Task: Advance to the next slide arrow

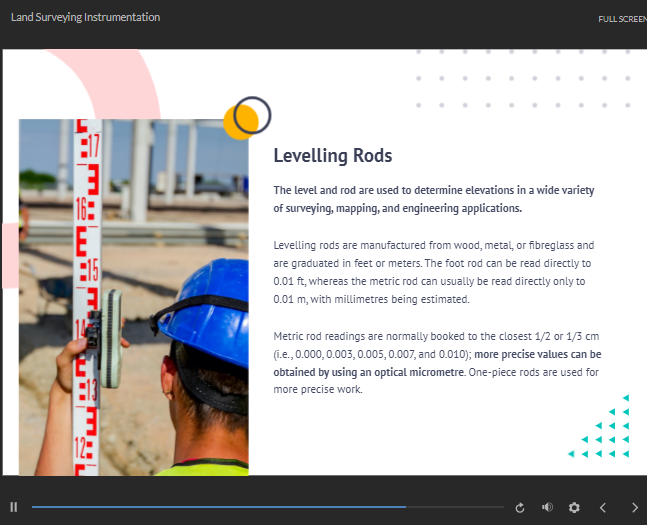Action: pos(634,507)
